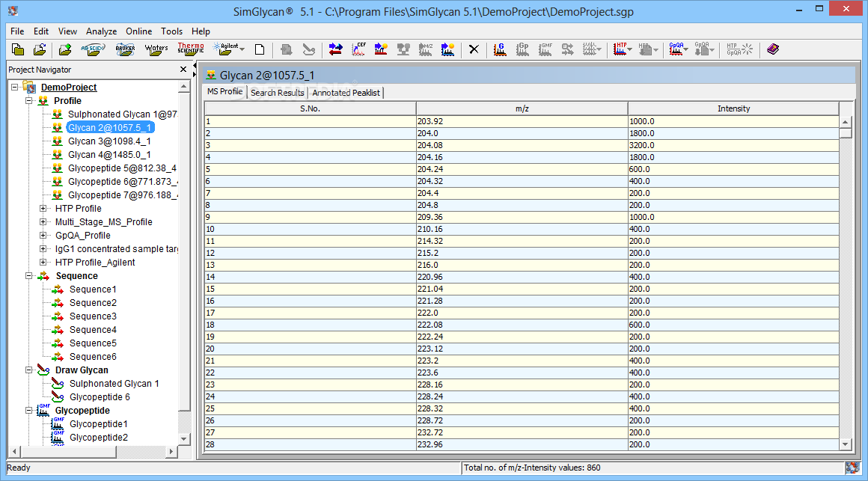Sort table by the m/z column header
Viewport: 868px width, 481px height.
(x=522, y=108)
